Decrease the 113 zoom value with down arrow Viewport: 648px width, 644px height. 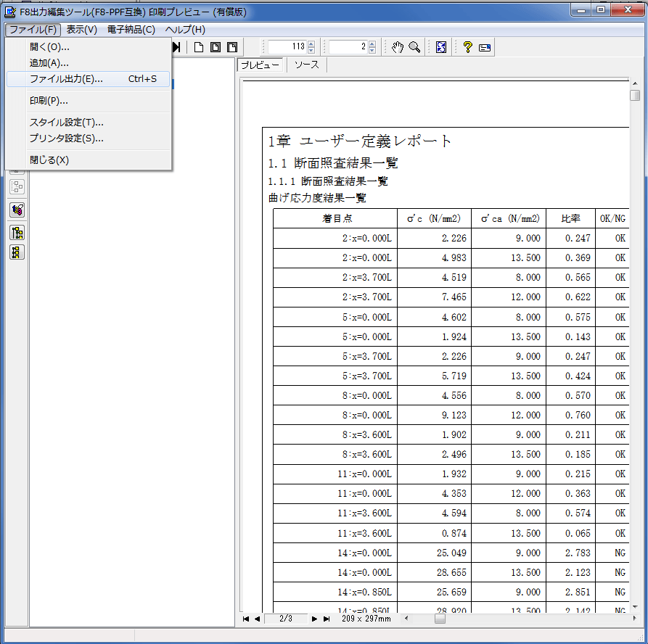coord(311,50)
